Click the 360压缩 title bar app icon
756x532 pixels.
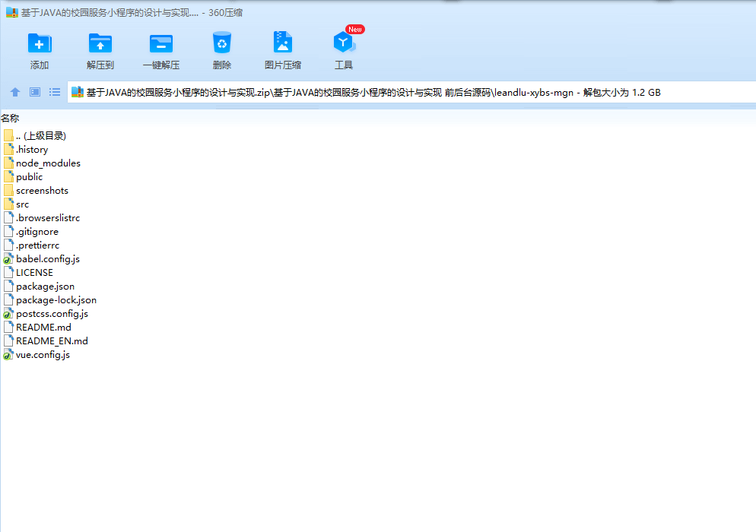pos(11,12)
